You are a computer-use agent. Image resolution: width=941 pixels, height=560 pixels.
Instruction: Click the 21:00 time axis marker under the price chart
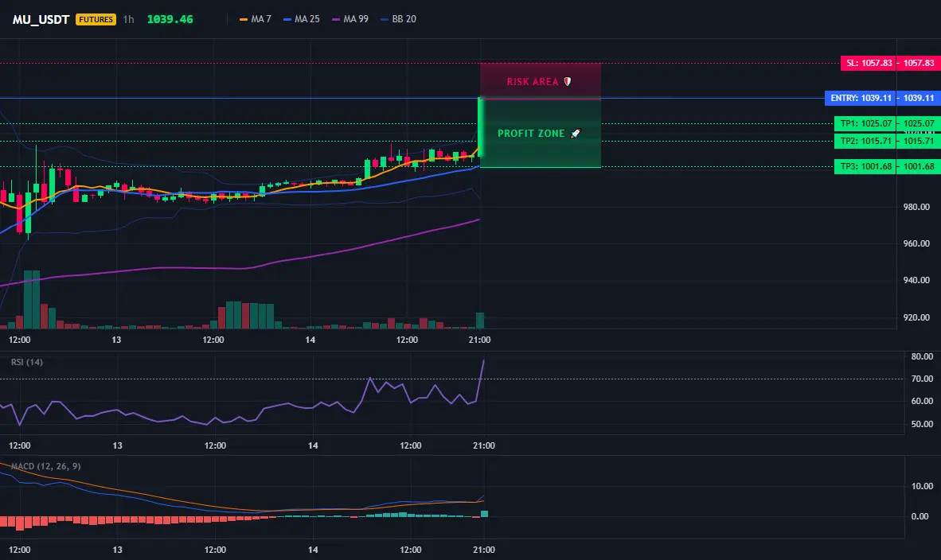tap(479, 340)
